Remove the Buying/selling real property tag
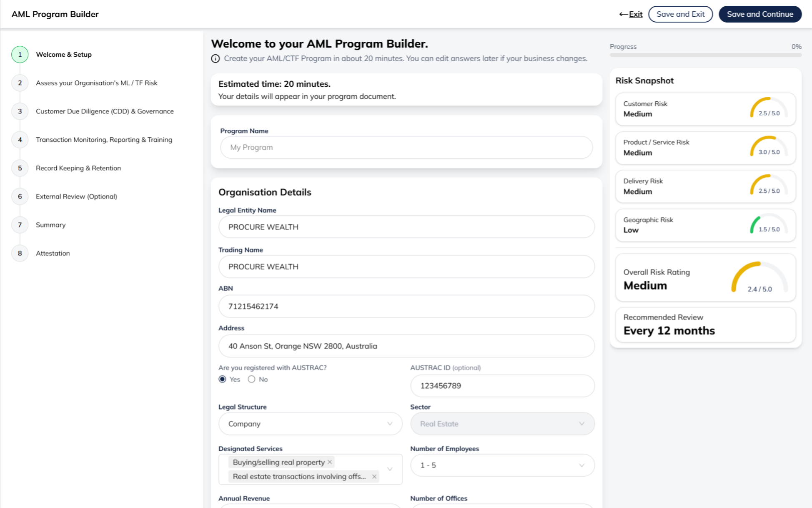The height and width of the screenshot is (508, 812). tap(330, 462)
